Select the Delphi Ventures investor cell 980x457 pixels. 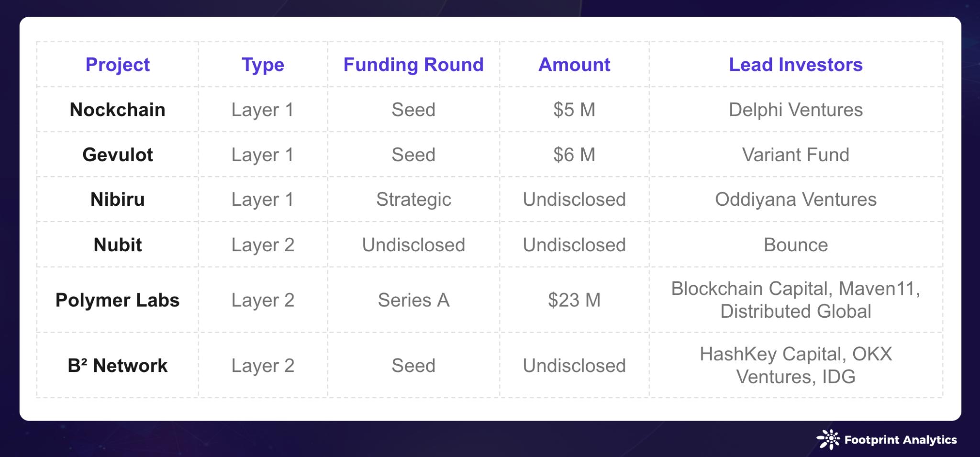[x=796, y=110]
